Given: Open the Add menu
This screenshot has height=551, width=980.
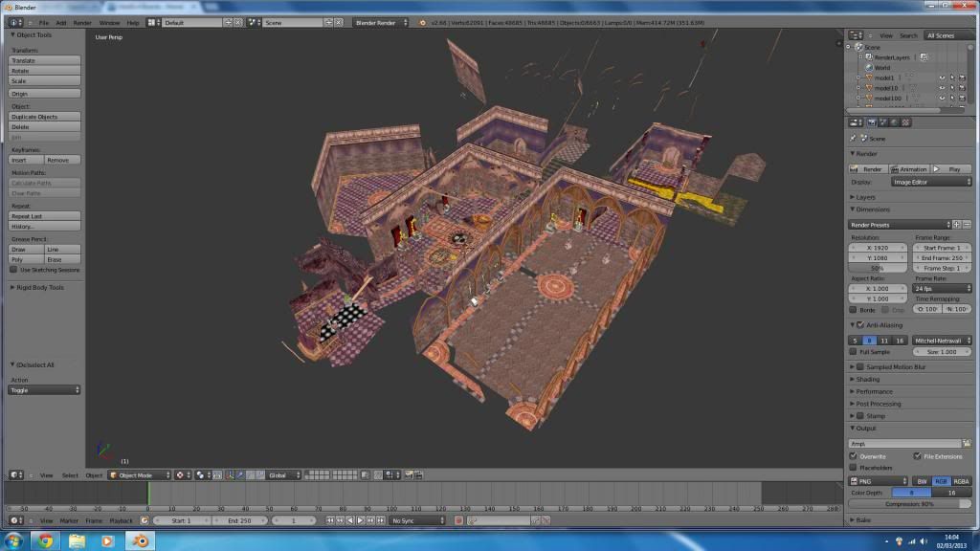Looking at the screenshot, I should pyautogui.click(x=60, y=23).
